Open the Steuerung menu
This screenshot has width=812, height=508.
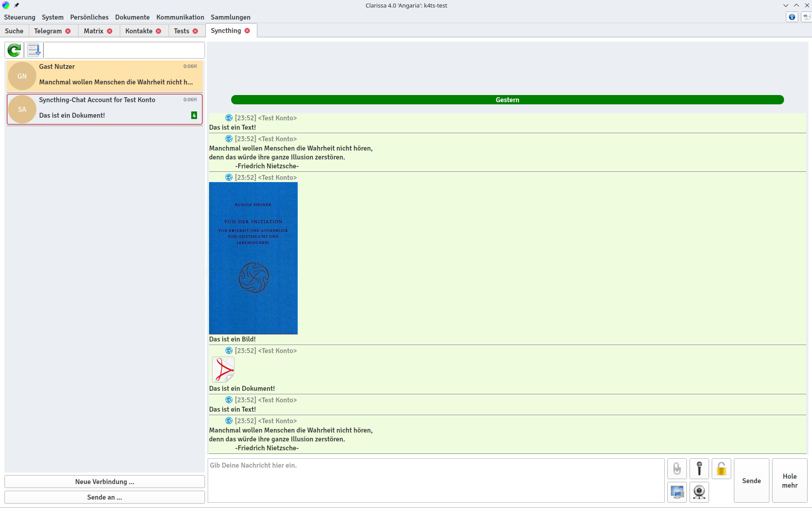point(20,17)
